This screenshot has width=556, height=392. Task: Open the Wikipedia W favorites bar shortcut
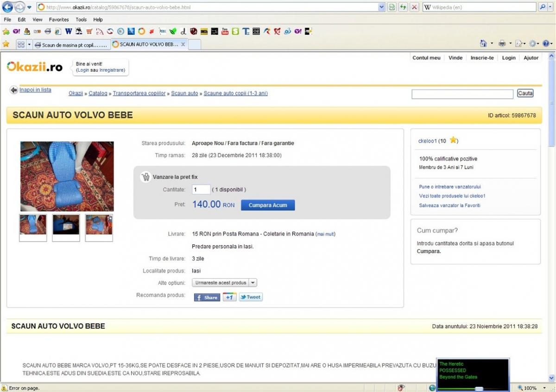[68, 31]
